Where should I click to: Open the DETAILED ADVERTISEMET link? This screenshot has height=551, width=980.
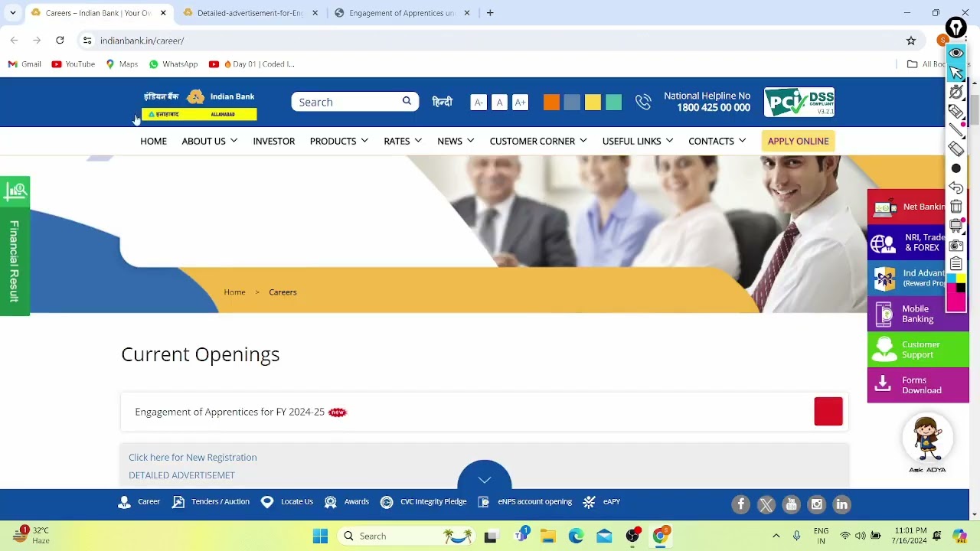pyautogui.click(x=181, y=475)
